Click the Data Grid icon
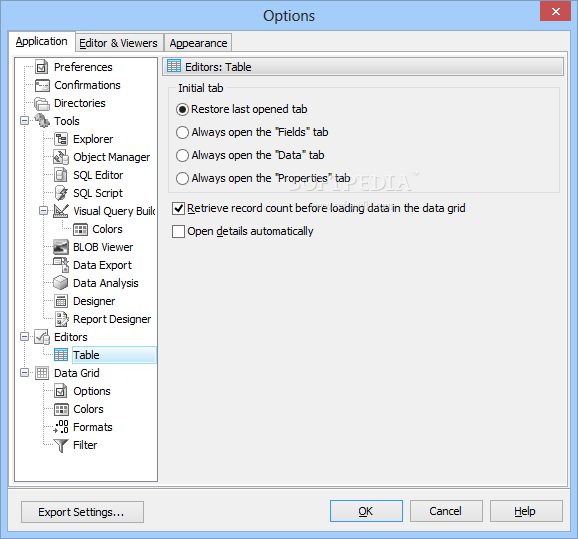The height and width of the screenshot is (539, 578). 42,373
